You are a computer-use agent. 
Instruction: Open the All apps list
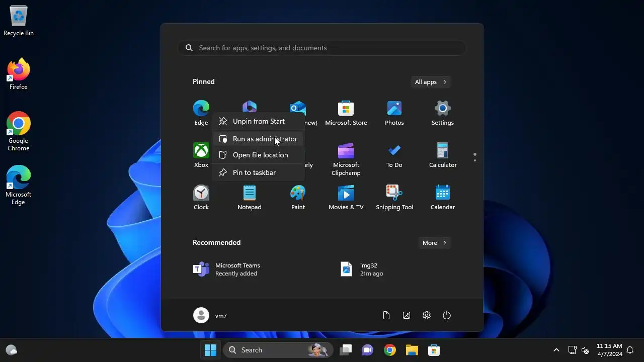pyautogui.click(x=431, y=82)
